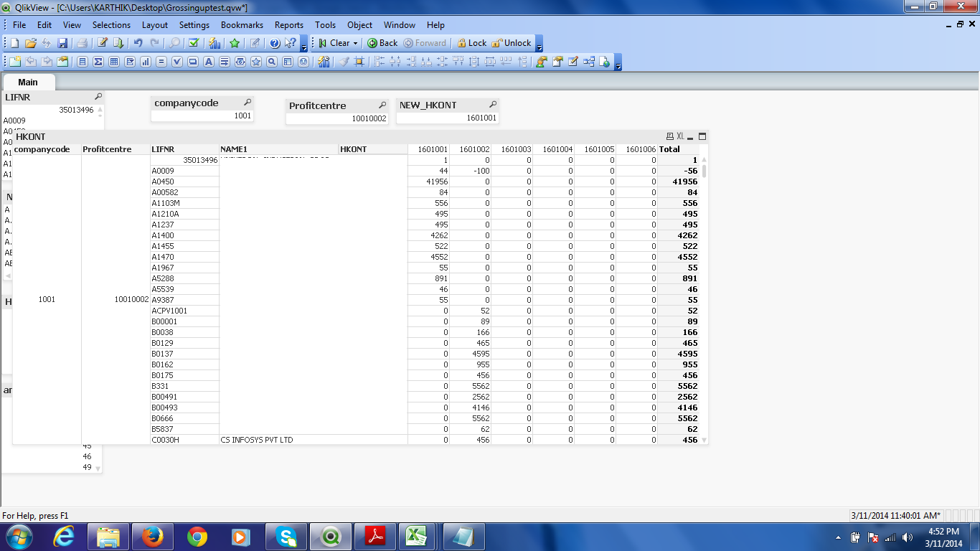Click the search icon on the companycode list box
Screen dimensions: 980x551
click(247, 103)
